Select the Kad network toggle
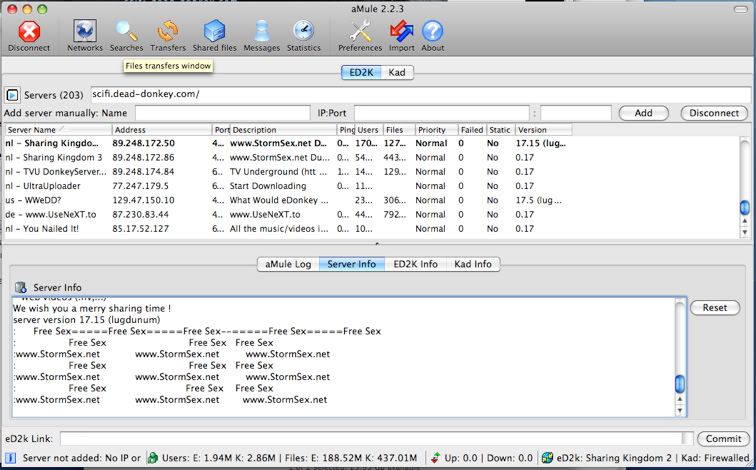The width and height of the screenshot is (756, 470). pos(397,72)
